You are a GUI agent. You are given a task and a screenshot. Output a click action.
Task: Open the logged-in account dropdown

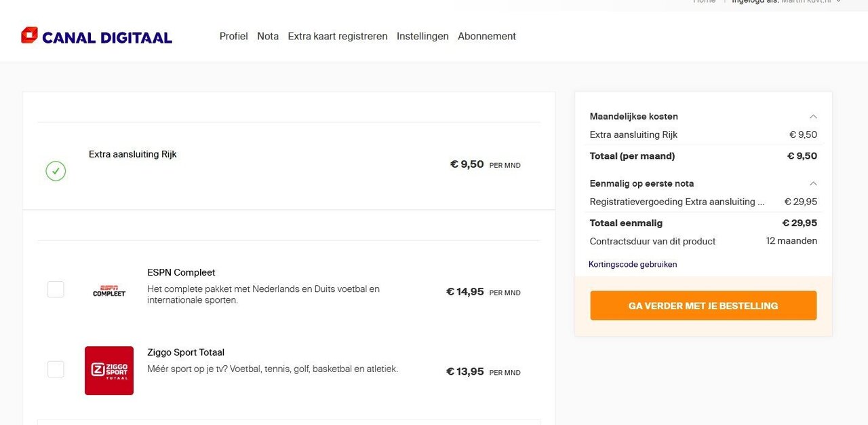(x=838, y=2)
